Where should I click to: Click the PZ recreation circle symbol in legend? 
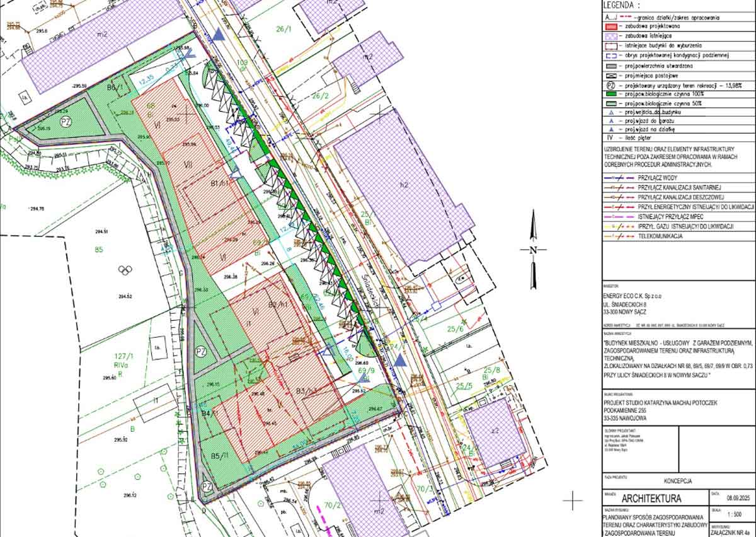point(610,85)
